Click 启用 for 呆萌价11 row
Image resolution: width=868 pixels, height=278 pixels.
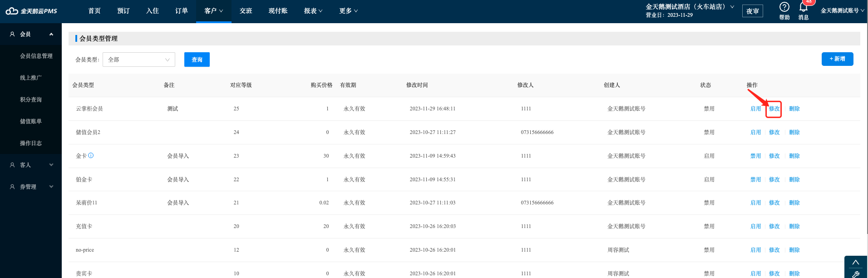[x=755, y=203]
